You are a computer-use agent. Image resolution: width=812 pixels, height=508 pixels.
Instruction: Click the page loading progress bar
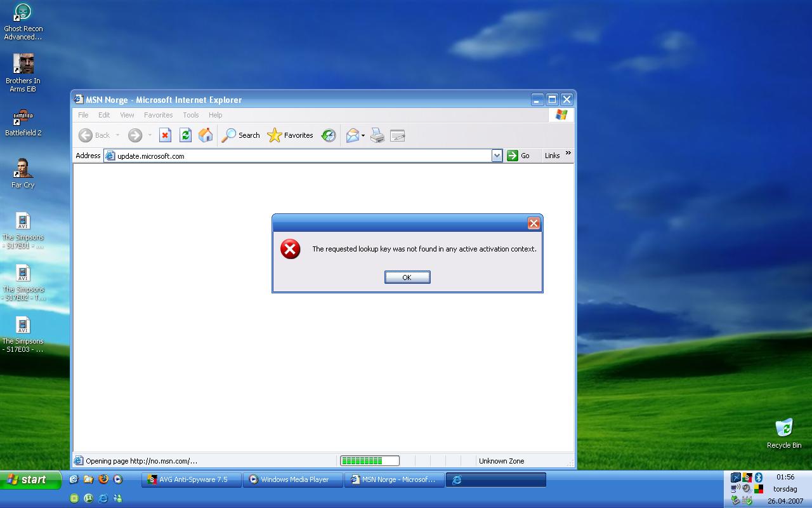370,461
